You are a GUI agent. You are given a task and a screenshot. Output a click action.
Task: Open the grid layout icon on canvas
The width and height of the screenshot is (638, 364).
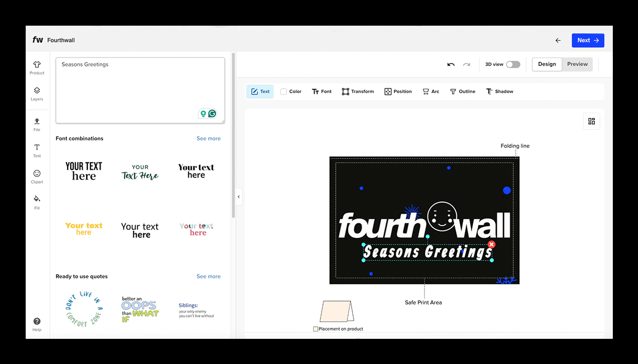(591, 121)
